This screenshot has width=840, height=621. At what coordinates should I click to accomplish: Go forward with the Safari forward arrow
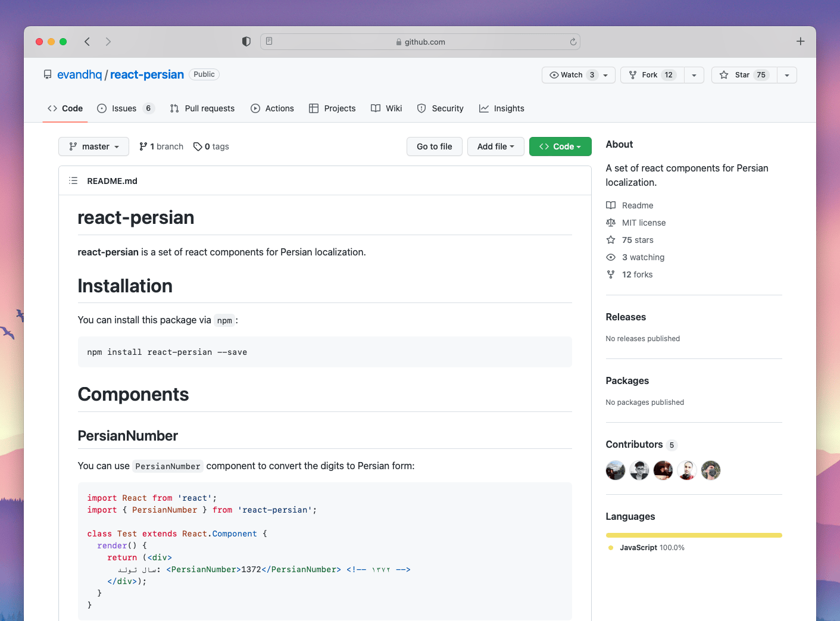[x=108, y=42]
